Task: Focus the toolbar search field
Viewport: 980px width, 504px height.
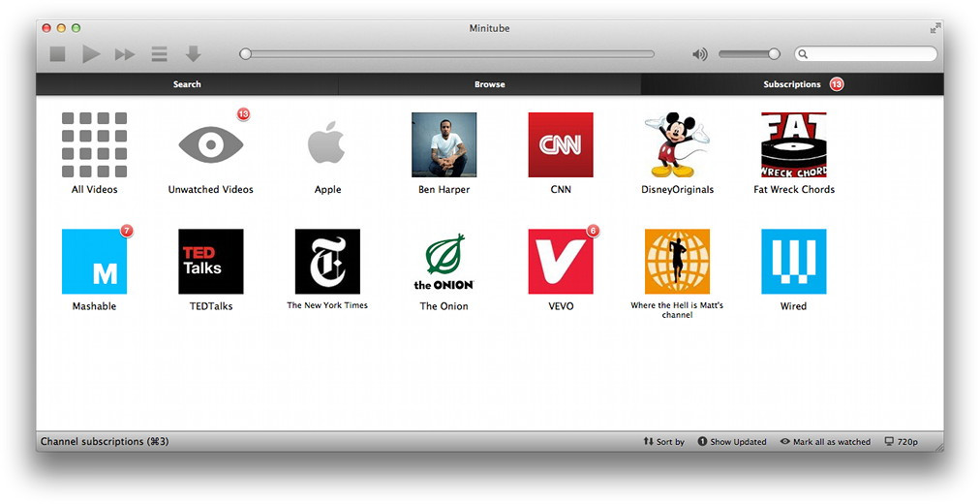Action: pyautogui.click(x=866, y=54)
